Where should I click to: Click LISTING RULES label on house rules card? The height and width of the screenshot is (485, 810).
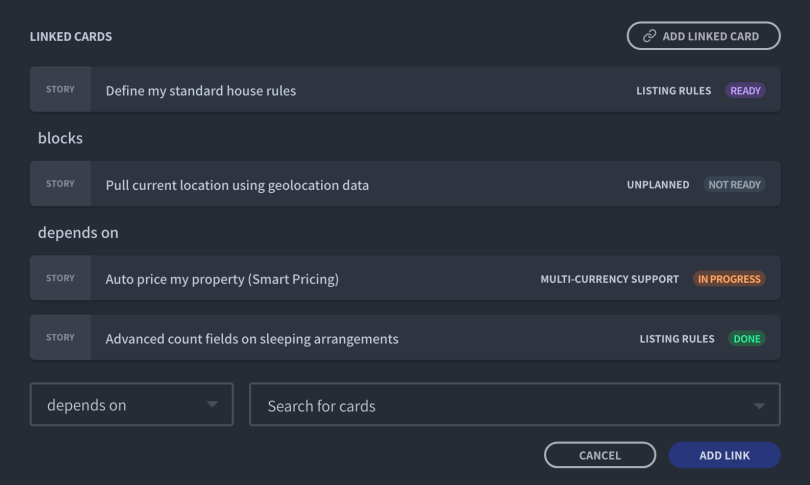tap(673, 91)
